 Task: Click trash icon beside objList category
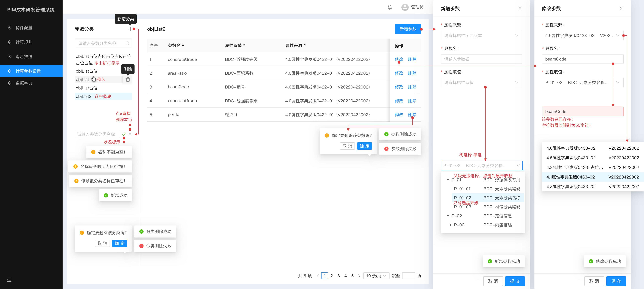tap(128, 79)
